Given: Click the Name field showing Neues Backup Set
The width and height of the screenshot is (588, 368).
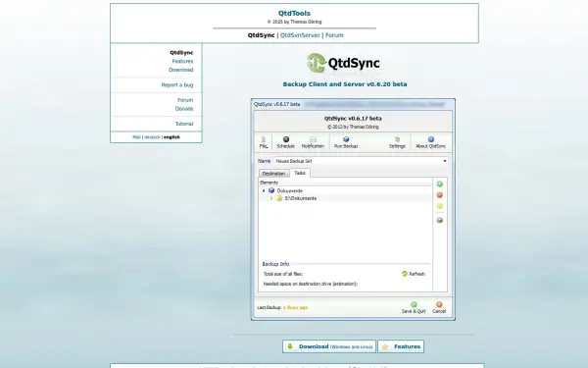Looking at the screenshot, I should coord(361,161).
